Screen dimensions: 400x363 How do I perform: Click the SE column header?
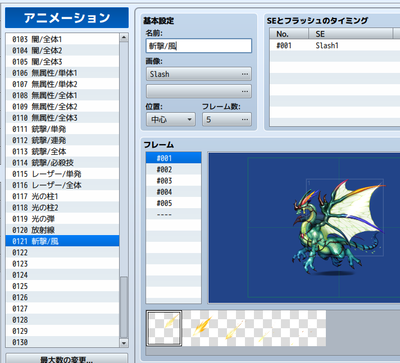tap(350, 34)
